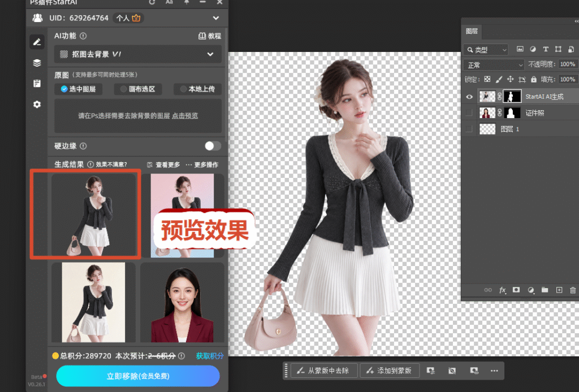Filter layers by shape layer icon
Viewport: 579px width, 392px height.
pos(558,49)
